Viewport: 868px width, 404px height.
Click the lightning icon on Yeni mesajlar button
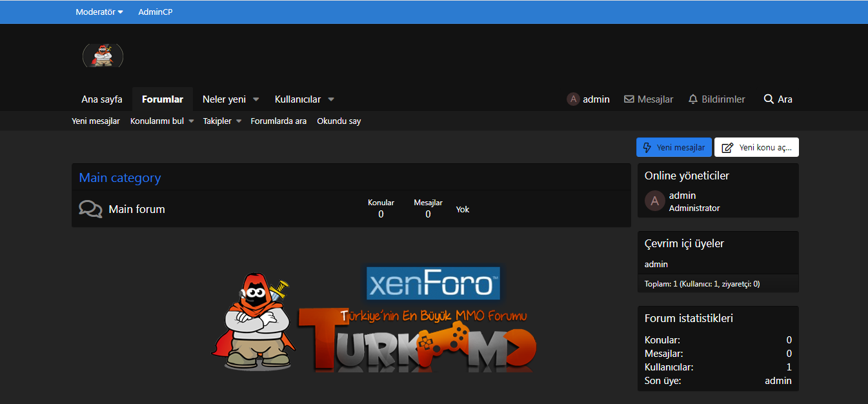(x=648, y=148)
